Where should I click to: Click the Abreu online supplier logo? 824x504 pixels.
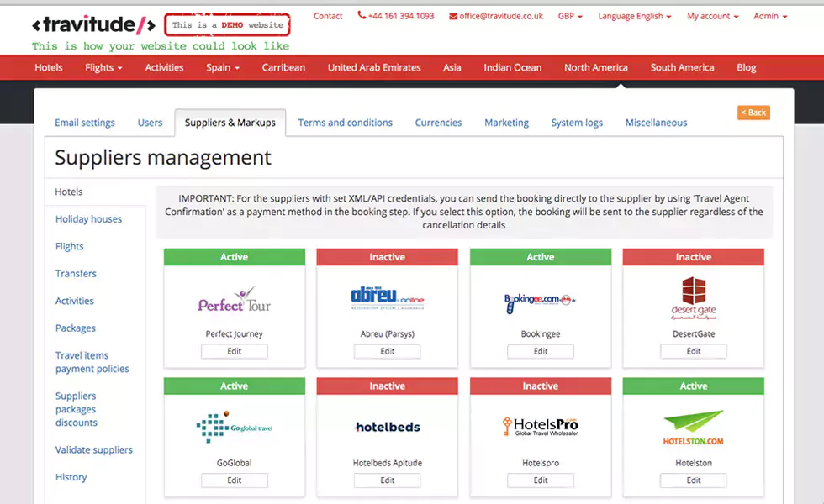coord(387,299)
